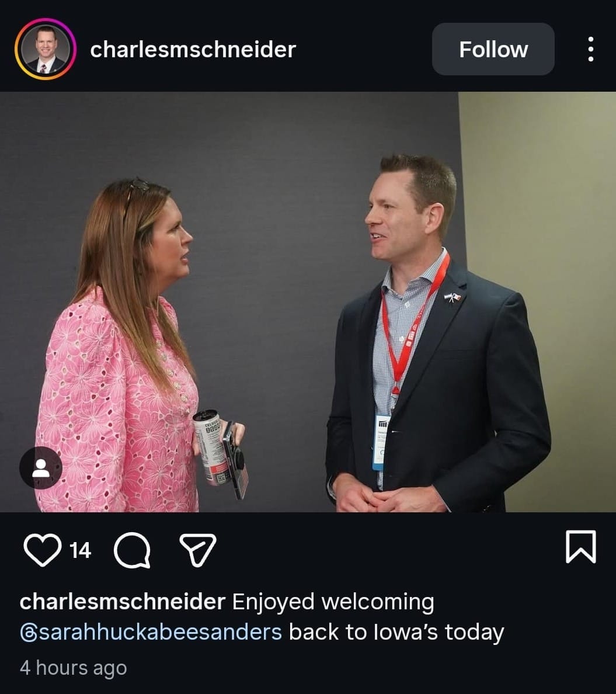The image size is (616, 694).
Task: Open the three-dot more options menu
Action: coord(590,49)
